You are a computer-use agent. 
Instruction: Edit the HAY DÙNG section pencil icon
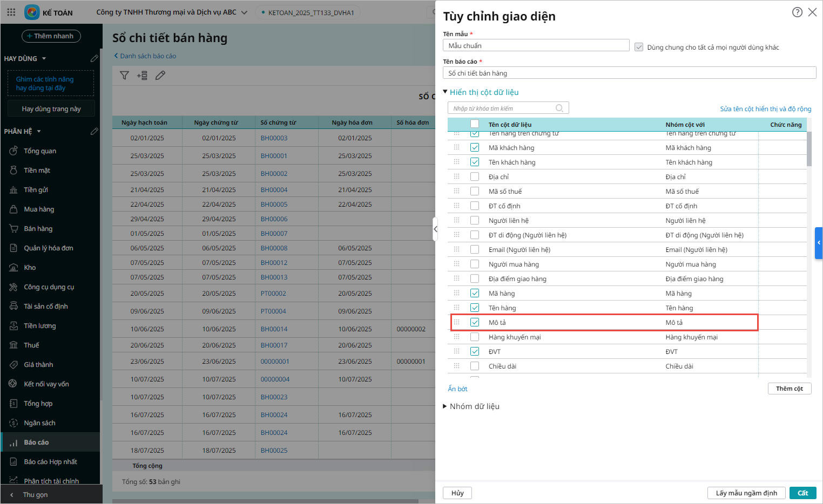click(95, 58)
